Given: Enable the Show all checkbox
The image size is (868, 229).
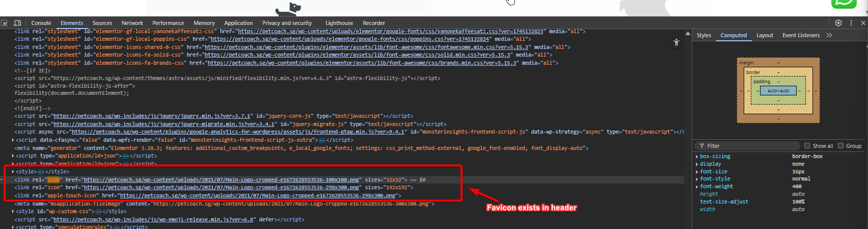Looking at the screenshot, I should [807, 146].
